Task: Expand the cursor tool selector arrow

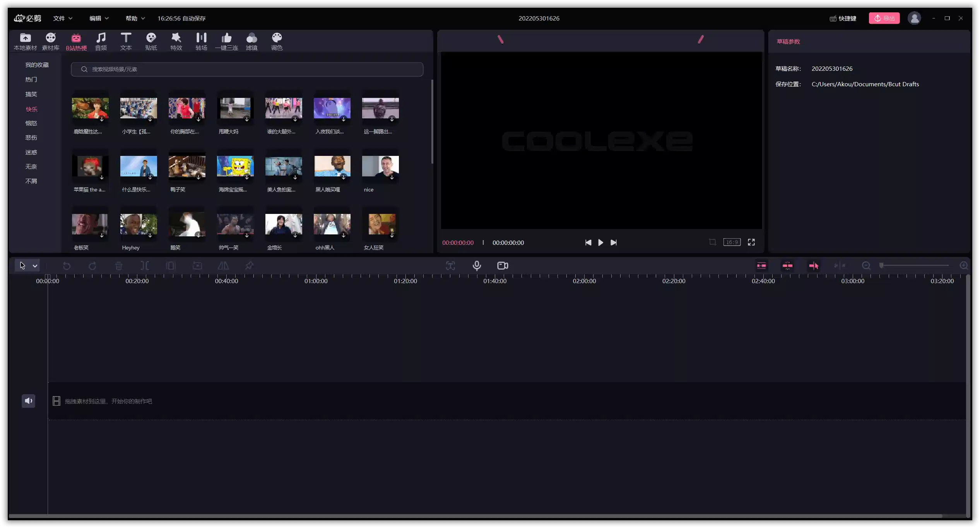Action: pyautogui.click(x=35, y=266)
